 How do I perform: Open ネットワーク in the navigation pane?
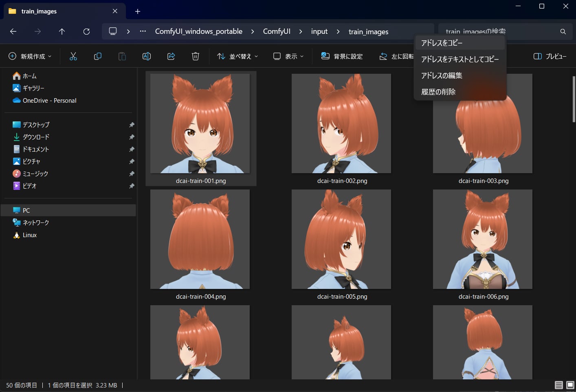31,222
